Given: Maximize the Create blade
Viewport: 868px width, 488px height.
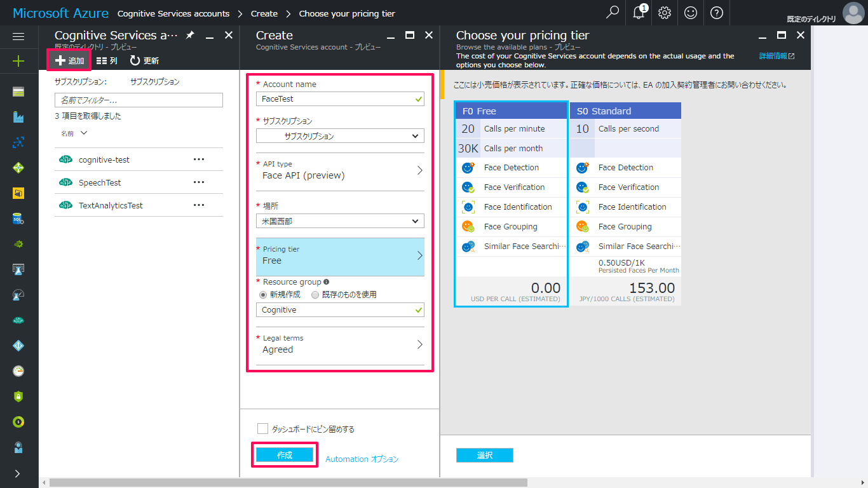Looking at the screenshot, I should (410, 36).
